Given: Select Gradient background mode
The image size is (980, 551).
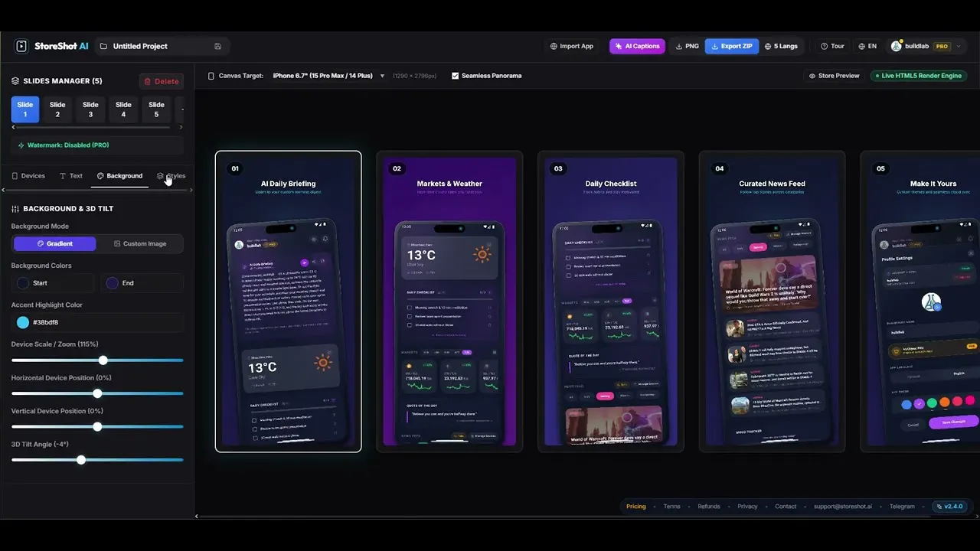Looking at the screenshot, I should [55, 243].
